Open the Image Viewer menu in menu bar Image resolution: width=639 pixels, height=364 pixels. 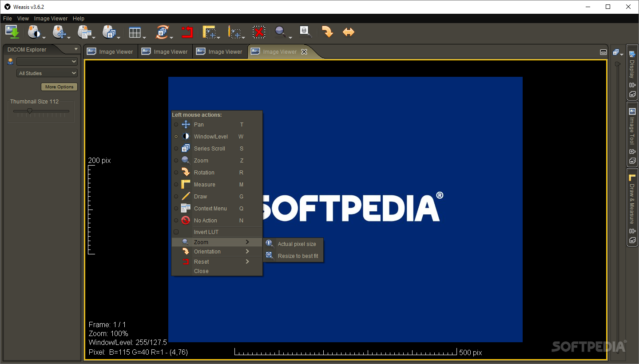pyautogui.click(x=51, y=19)
